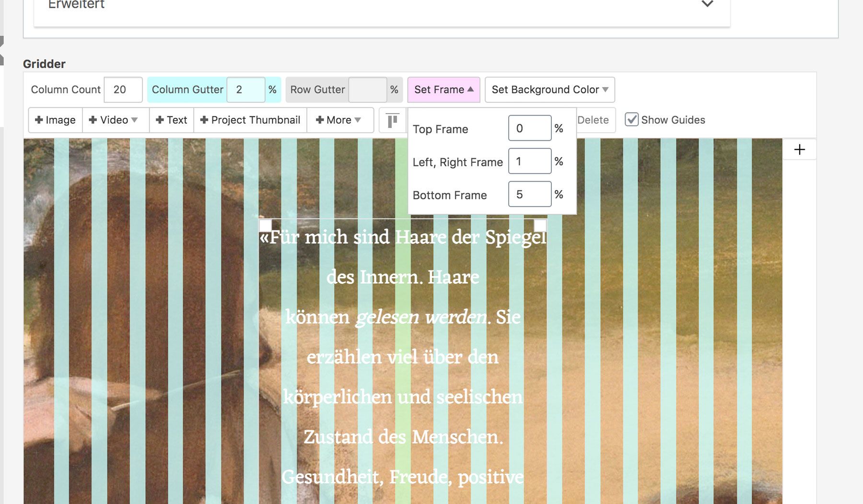Edit the Column Gutter value
The image size is (863, 504).
pos(245,90)
